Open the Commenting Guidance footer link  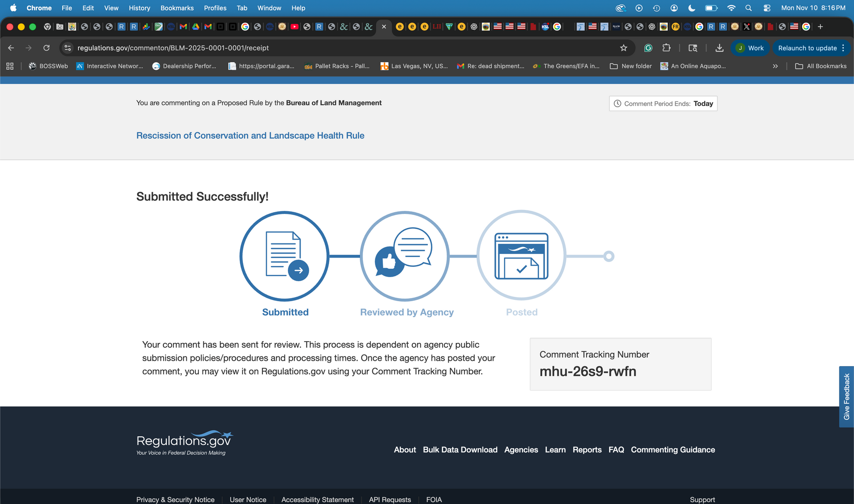pyautogui.click(x=673, y=450)
